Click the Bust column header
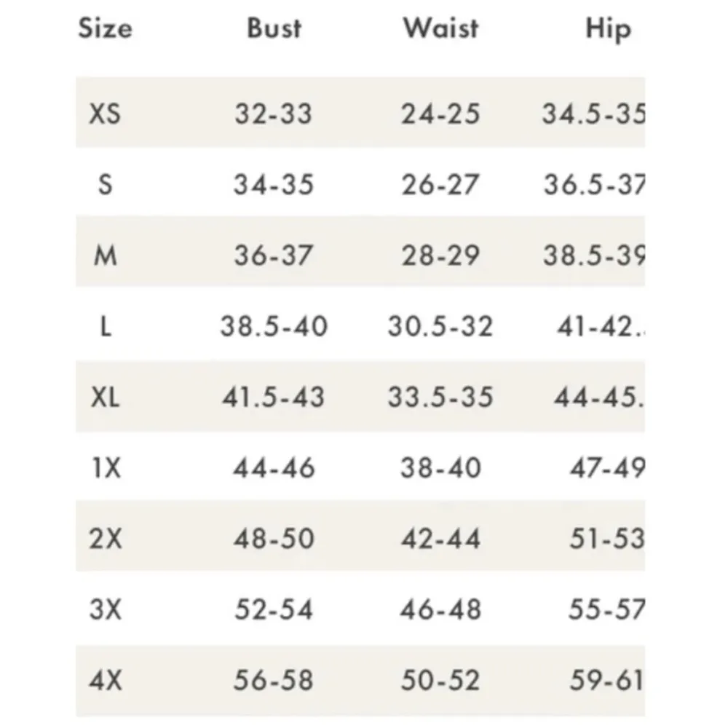This screenshot has width=728, height=728. click(x=274, y=29)
